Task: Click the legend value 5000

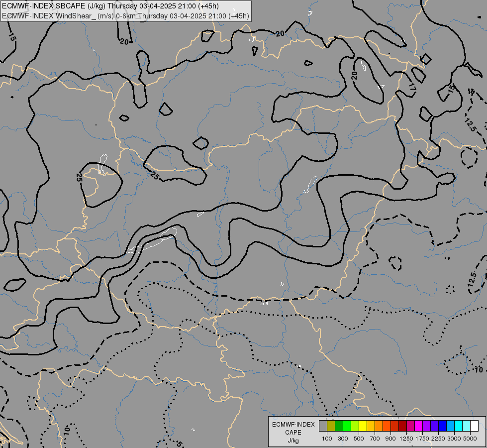Action: click(470, 439)
